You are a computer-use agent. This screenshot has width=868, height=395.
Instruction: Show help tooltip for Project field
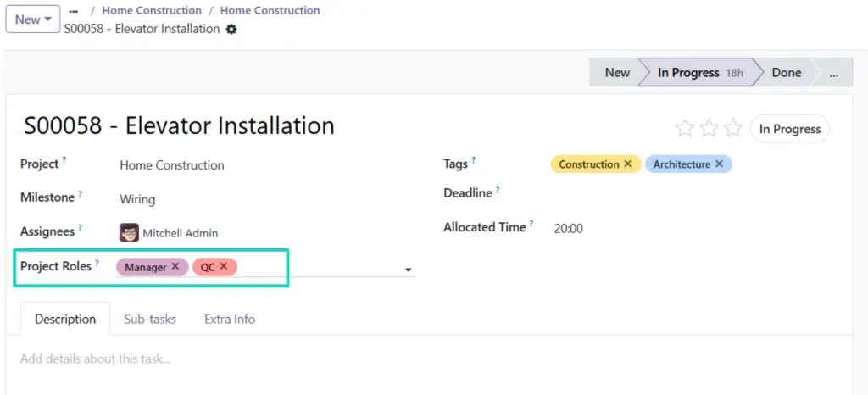click(64, 160)
